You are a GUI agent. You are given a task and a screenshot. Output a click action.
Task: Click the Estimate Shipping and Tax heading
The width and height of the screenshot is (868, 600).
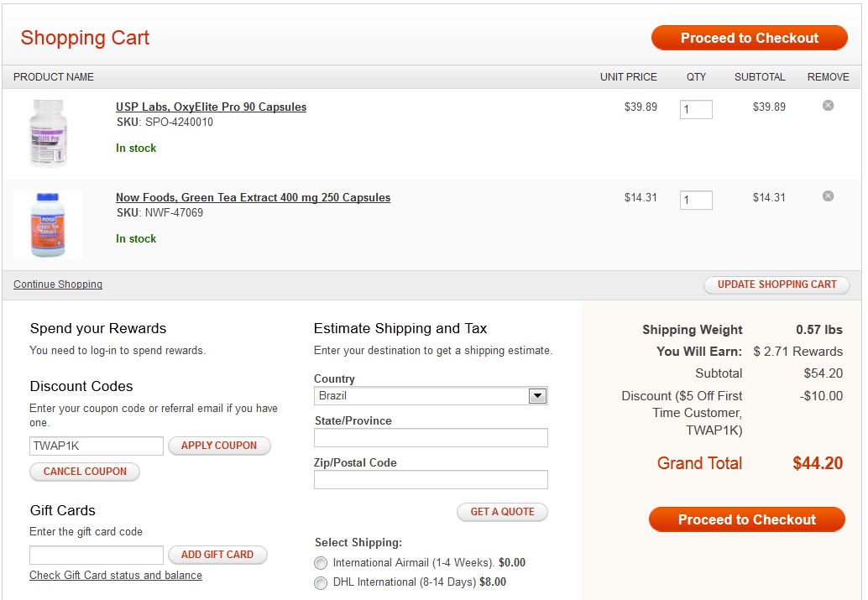coord(400,329)
